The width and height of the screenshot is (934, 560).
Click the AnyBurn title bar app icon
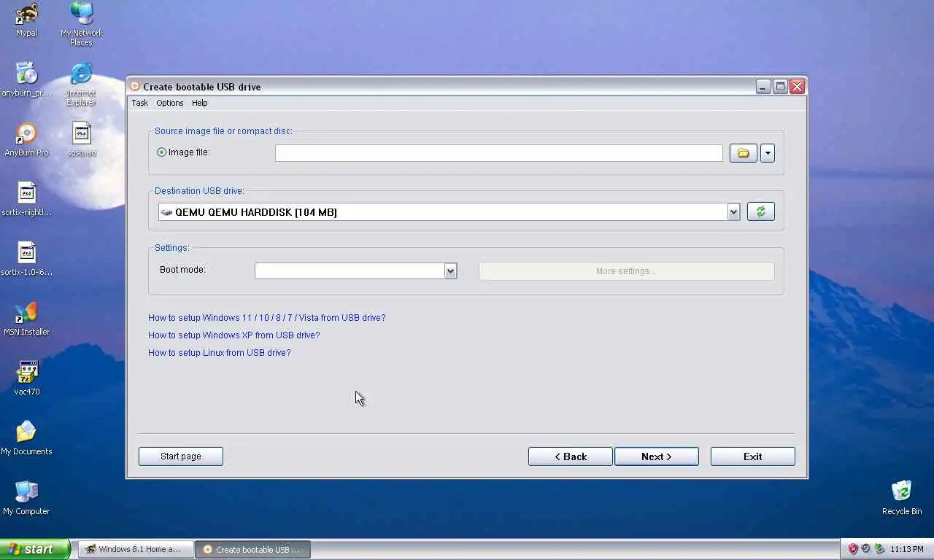tap(134, 86)
